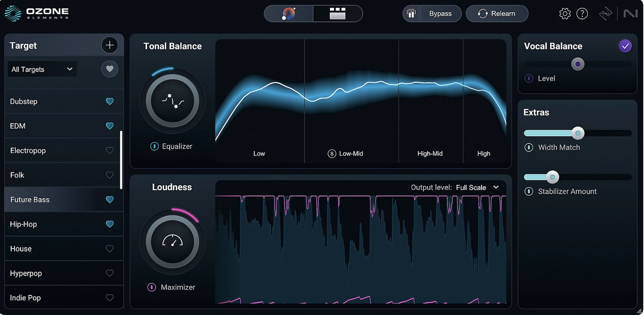Open the help panel
This screenshot has width=644, height=315.
[582, 14]
